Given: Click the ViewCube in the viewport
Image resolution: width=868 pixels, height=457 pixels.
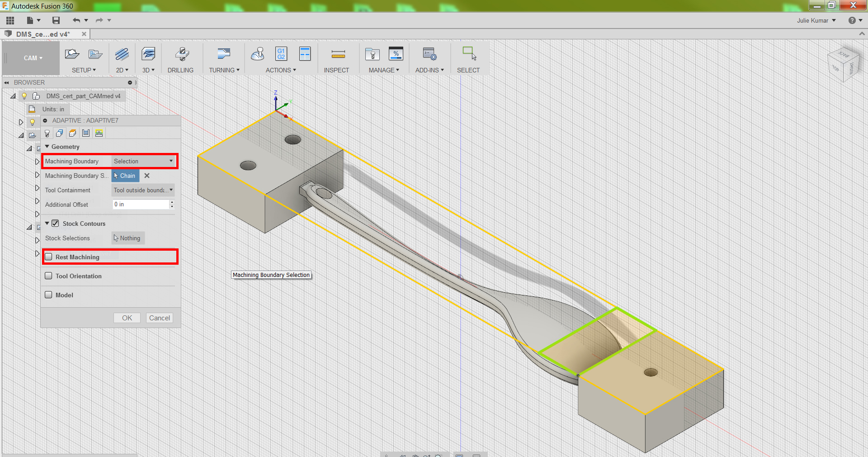Looking at the screenshot, I should tap(843, 65).
